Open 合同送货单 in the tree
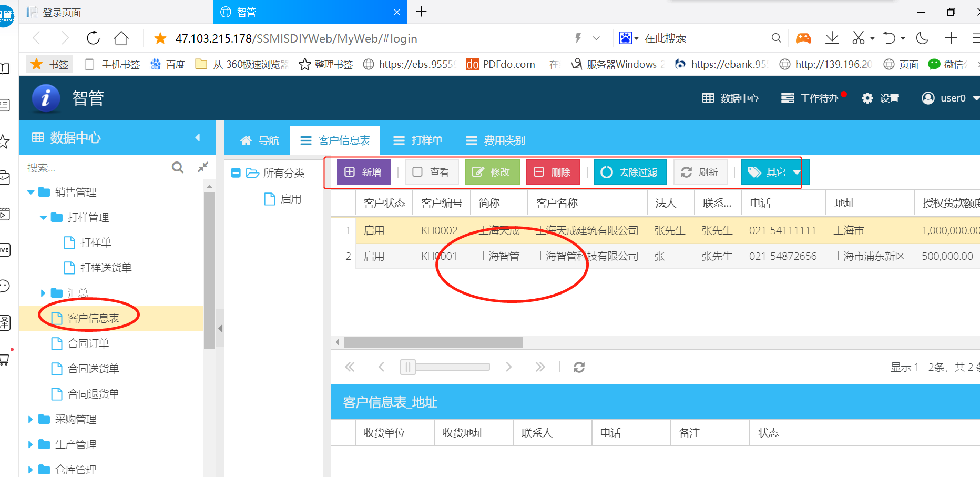 pyautogui.click(x=93, y=369)
